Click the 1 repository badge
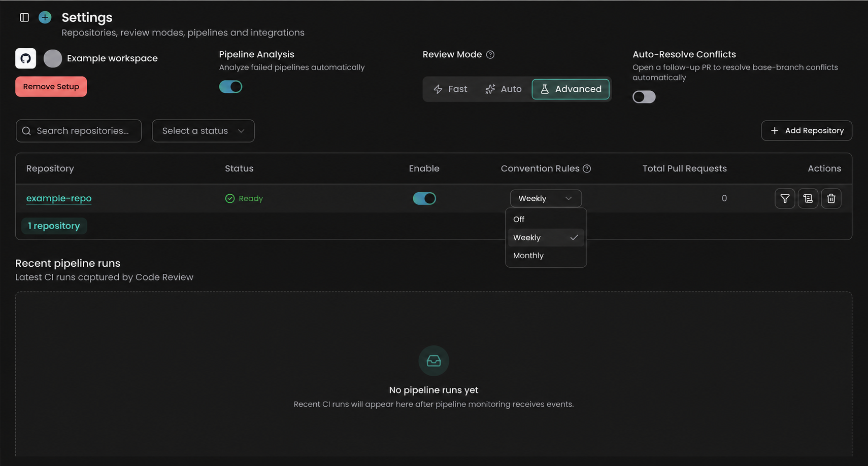 (54, 226)
